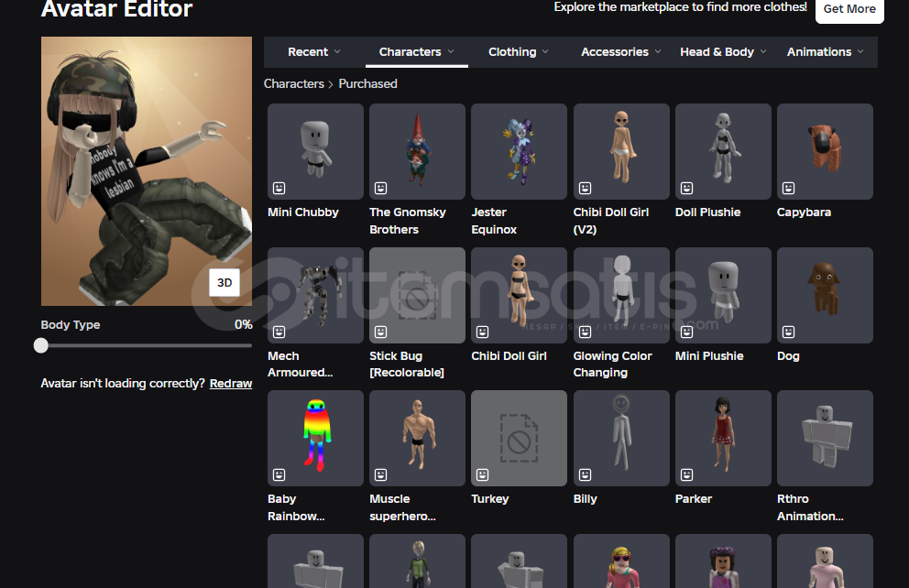Click Purchased in the breadcrumb
The width and height of the screenshot is (909, 588).
point(368,84)
